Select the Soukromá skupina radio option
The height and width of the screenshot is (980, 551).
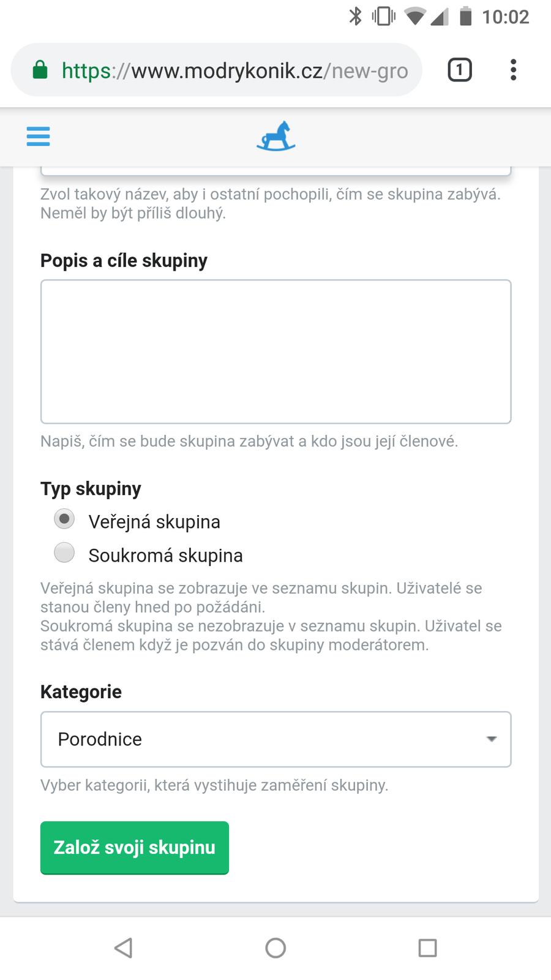[64, 552]
